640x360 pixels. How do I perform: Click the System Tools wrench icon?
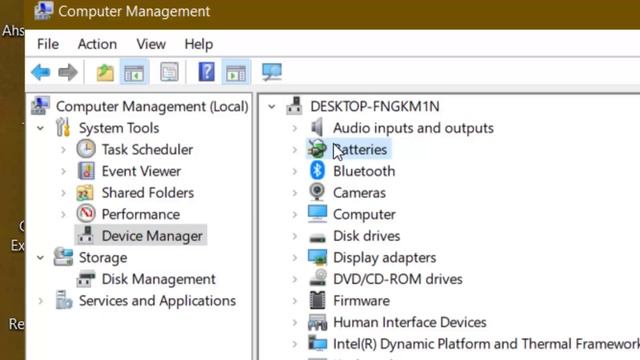coord(63,128)
